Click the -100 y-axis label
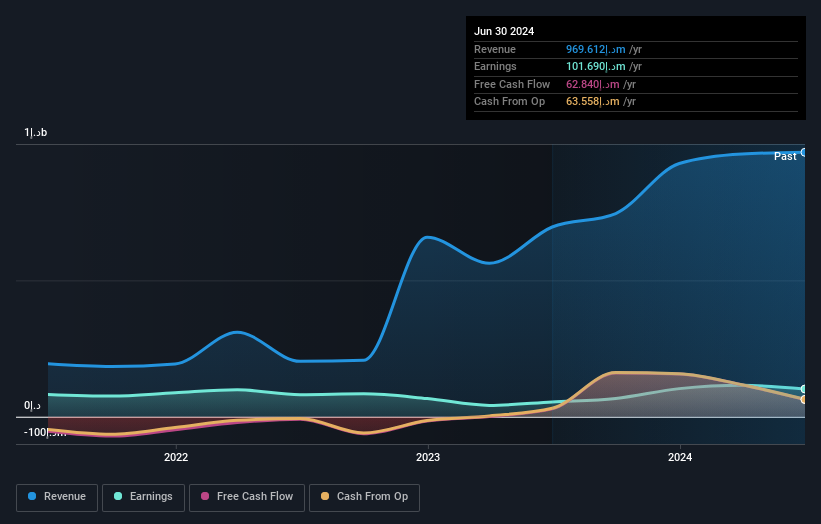The height and width of the screenshot is (524, 821). pyautogui.click(x=45, y=432)
